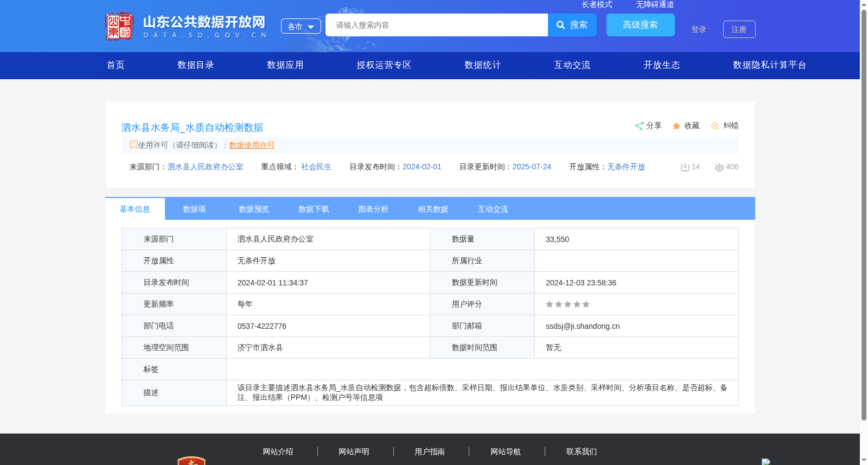Switch to the 图表分析 tab

tap(374, 209)
